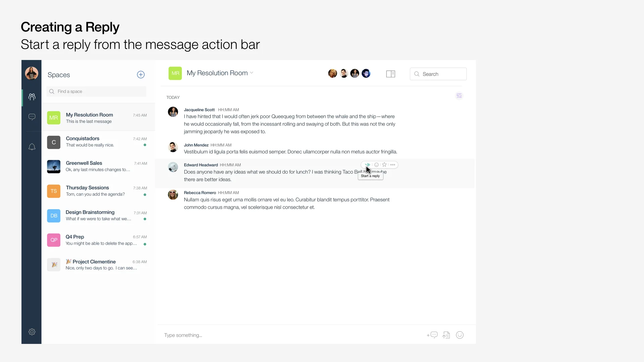Star Edward Headward's lunch message
Image resolution: width=644 pixels, height=362 pixels.
384,165
